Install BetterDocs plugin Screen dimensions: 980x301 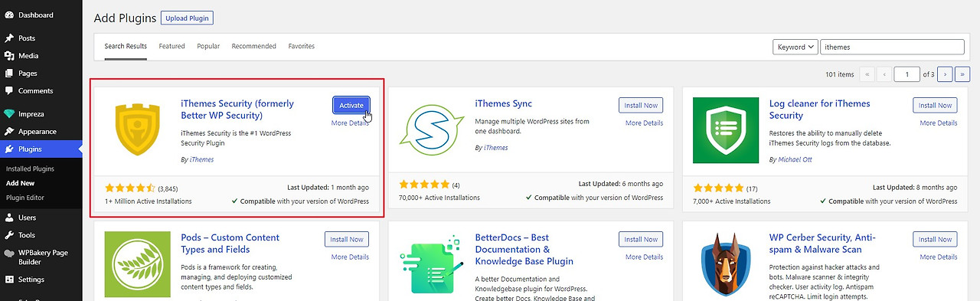point(641,239)
